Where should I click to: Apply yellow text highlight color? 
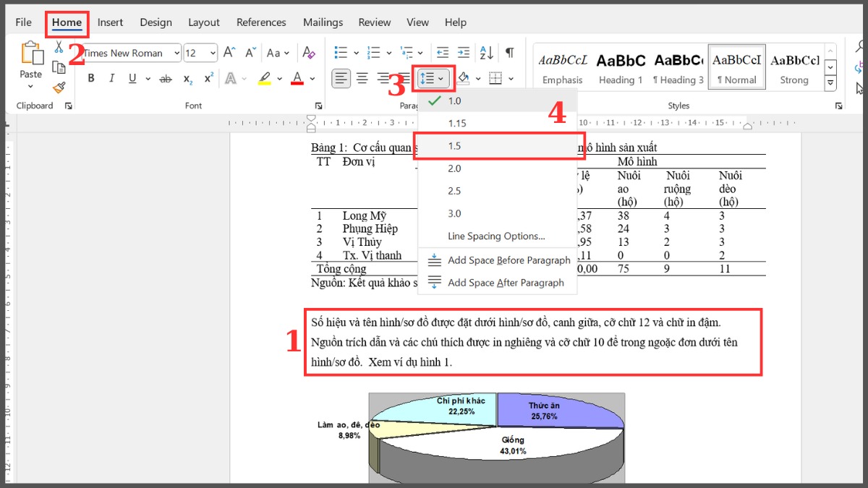point(264,78)
